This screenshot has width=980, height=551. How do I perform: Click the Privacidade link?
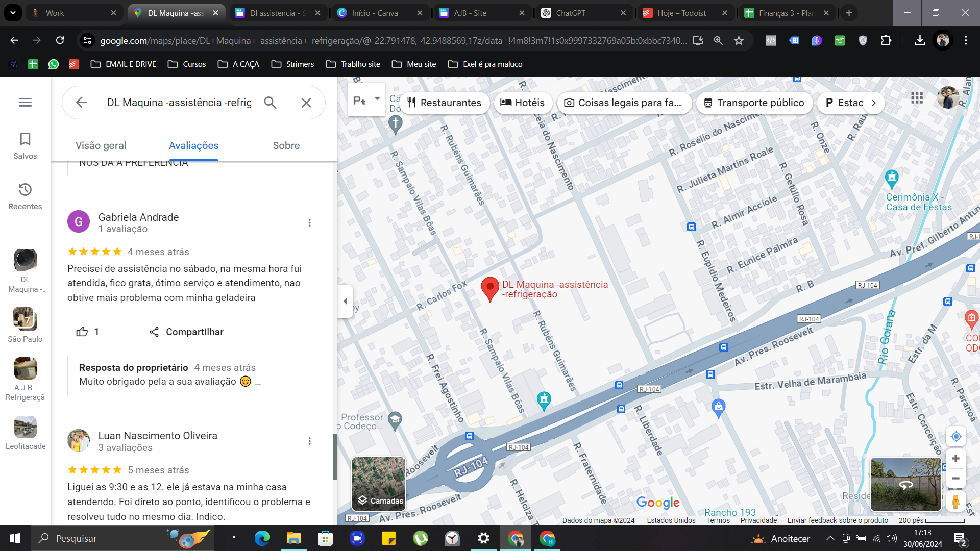click(x=758, y=520)
